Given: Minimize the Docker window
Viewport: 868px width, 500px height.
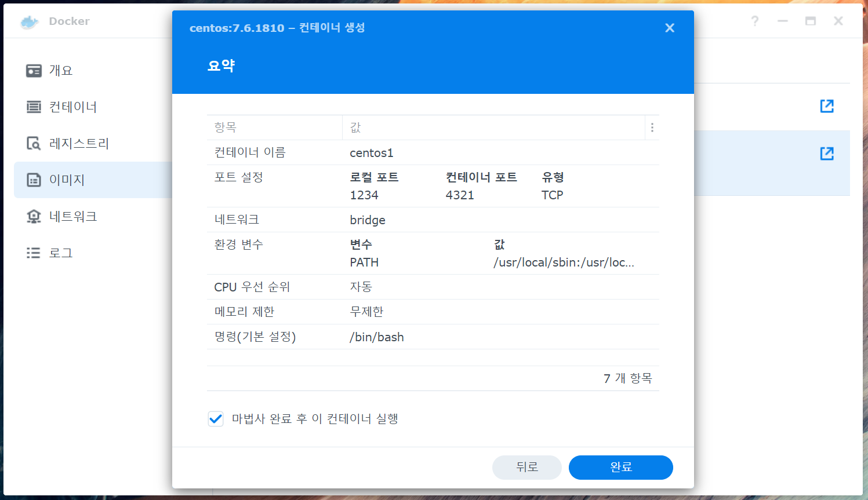Looking at the screenshot, I should [783, 21].
